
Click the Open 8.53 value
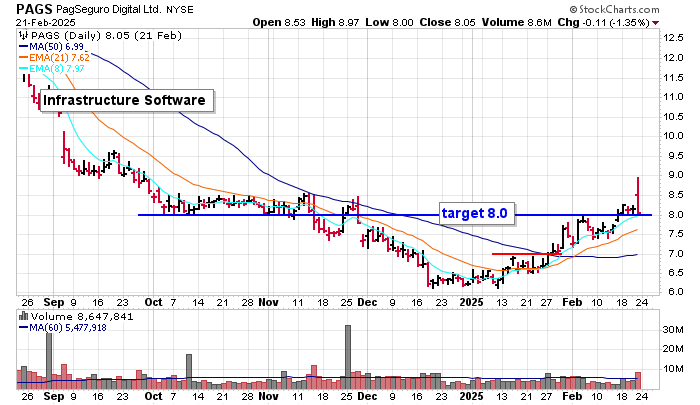point(279,22)
